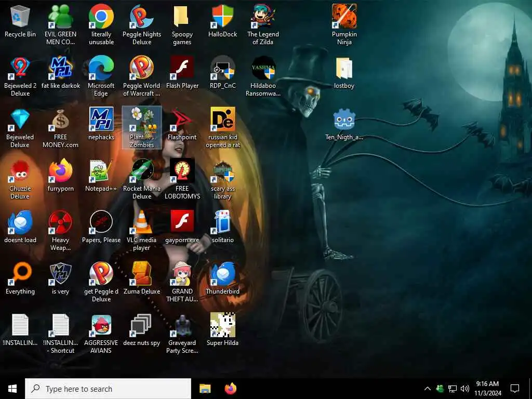Select the FREE LOBOTOMYS icon
Screen dimensions: 532x399
click(182, 179)
